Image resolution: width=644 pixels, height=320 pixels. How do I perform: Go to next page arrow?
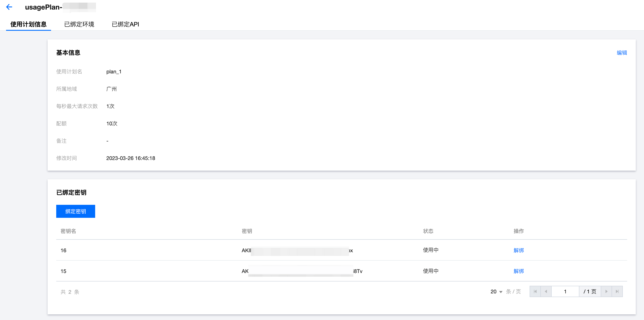606,291
